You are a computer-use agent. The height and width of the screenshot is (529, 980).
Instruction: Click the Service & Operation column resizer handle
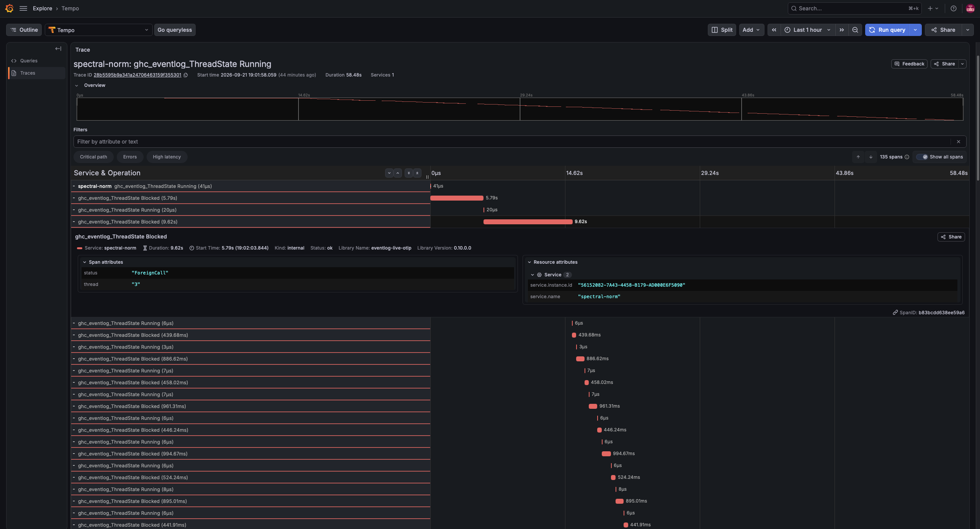[427, 177]
